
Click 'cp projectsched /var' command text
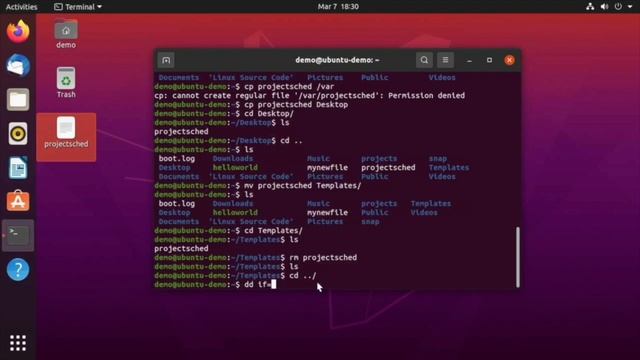[x=289, y=87]
